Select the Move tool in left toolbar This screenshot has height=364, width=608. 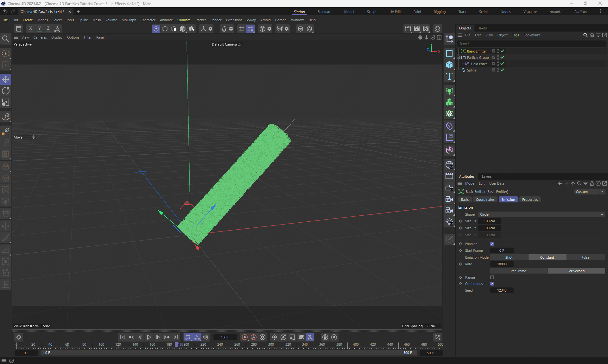pyautogui.click(x=6, y=79)
